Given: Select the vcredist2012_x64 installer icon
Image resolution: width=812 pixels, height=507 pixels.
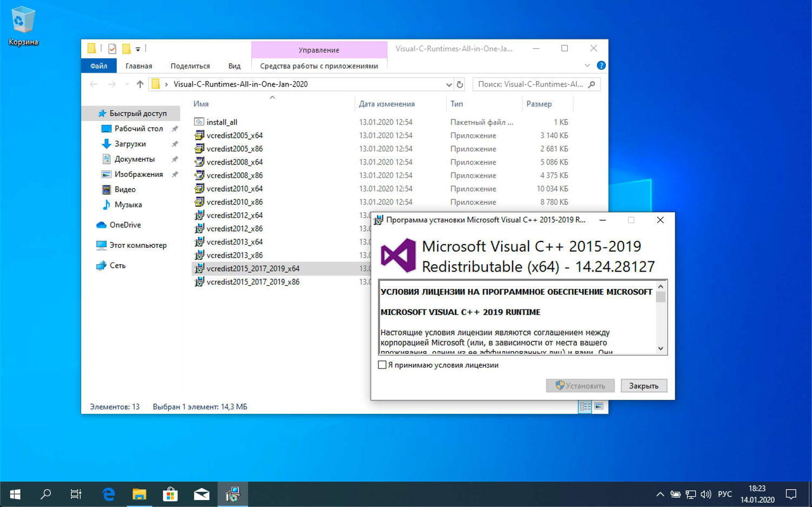Looking at the screenshot, I should 199,215.
